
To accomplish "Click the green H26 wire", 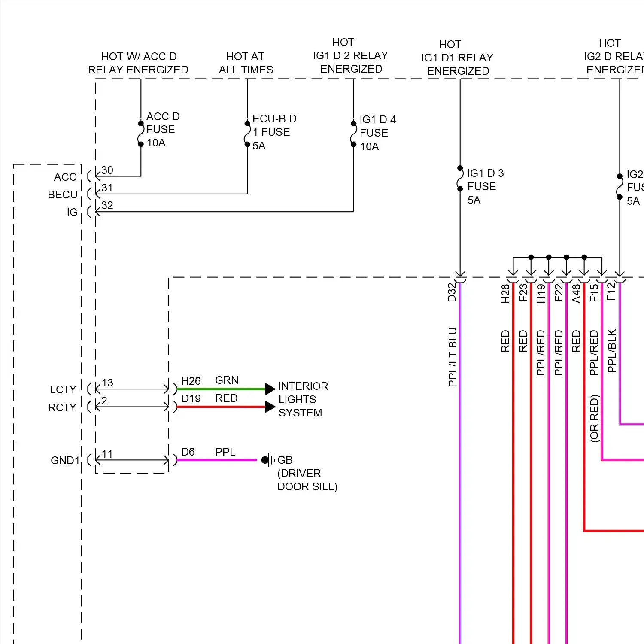I will [221, 389].
